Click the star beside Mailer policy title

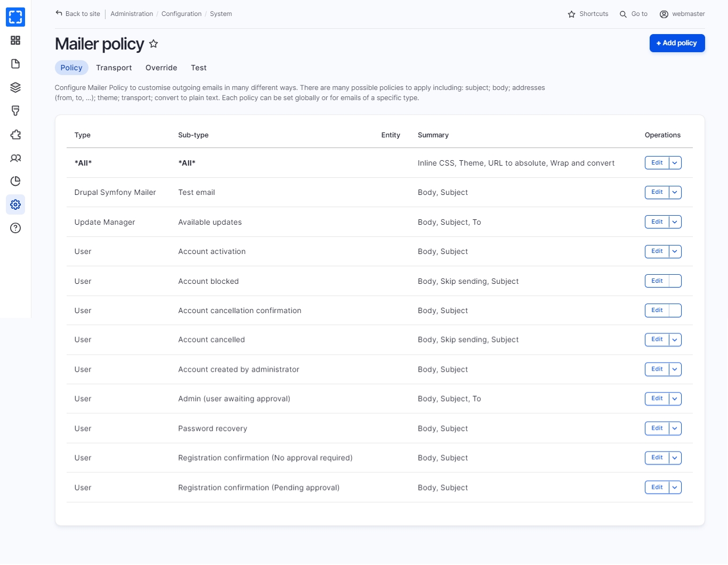[153, 44]
